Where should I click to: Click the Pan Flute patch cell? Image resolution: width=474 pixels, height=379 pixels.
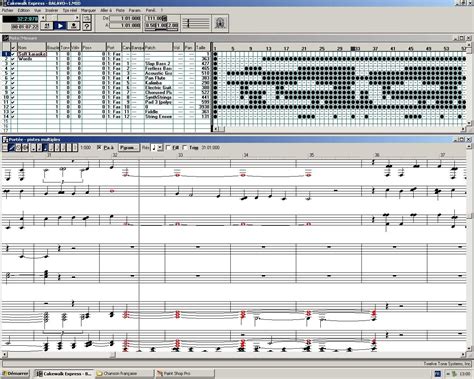[x=159, y=78]
